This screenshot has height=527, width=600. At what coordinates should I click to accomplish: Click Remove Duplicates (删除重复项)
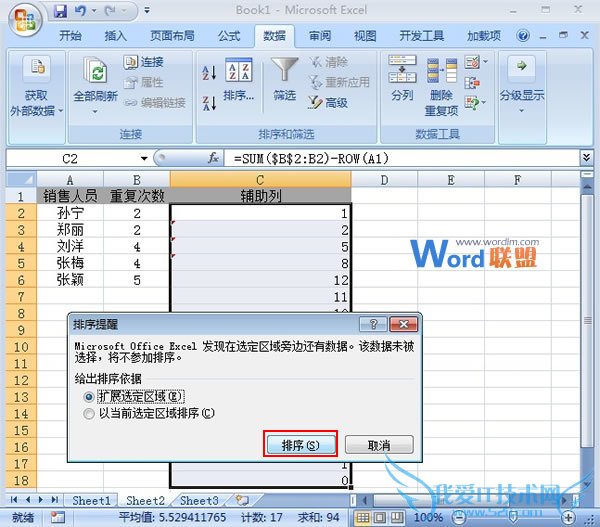point(441,87)
